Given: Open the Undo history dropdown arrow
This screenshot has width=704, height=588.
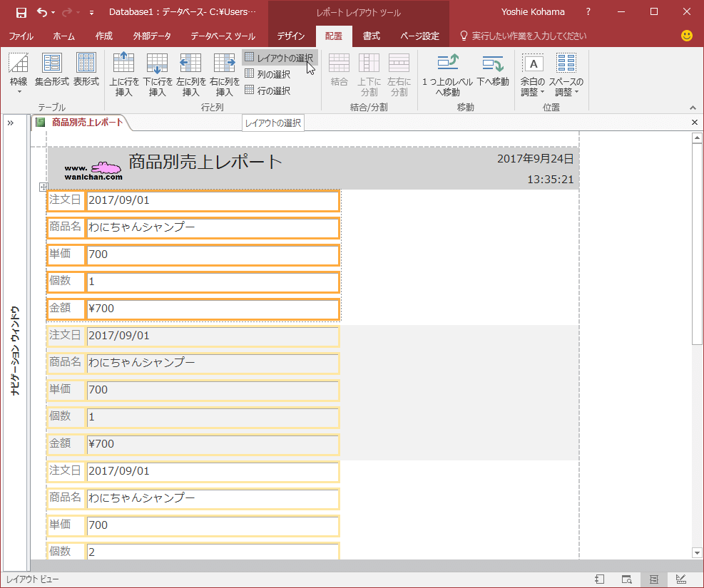Looking at the screenshot, I should pos(53,13).
